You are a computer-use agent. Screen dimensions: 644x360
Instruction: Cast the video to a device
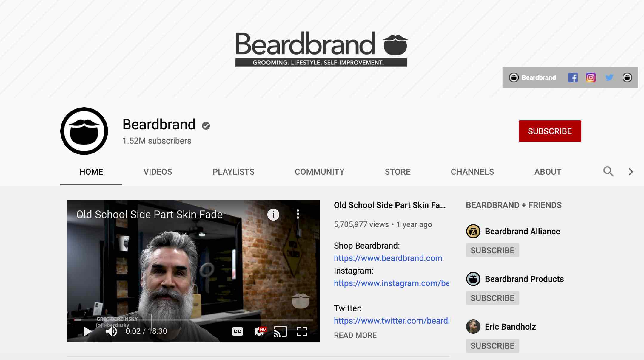point(281,331)
